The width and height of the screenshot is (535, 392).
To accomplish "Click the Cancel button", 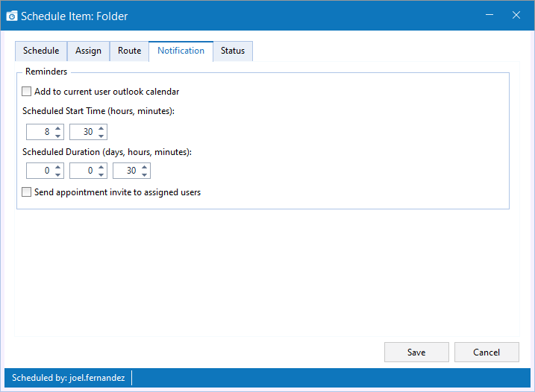I will (x=486, y=352).
